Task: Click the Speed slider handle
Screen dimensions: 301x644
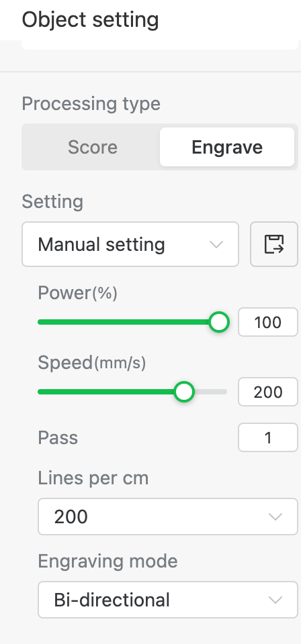Action: click(x=184, y=392)
